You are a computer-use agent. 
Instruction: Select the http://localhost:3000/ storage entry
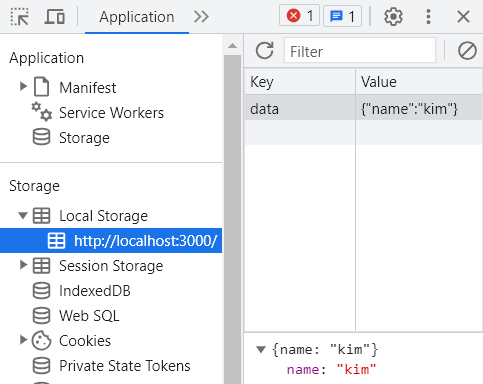111,240
